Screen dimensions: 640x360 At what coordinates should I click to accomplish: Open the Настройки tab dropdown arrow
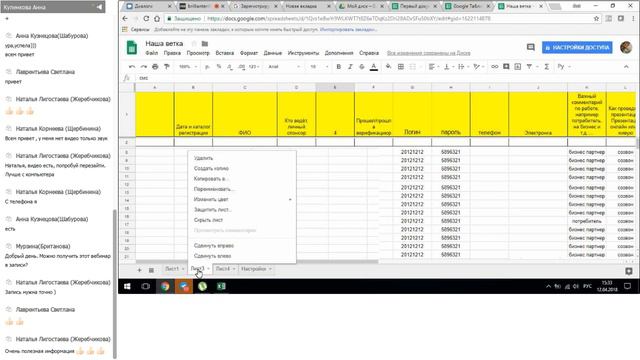pyautogui.click(x=270, y=269)
